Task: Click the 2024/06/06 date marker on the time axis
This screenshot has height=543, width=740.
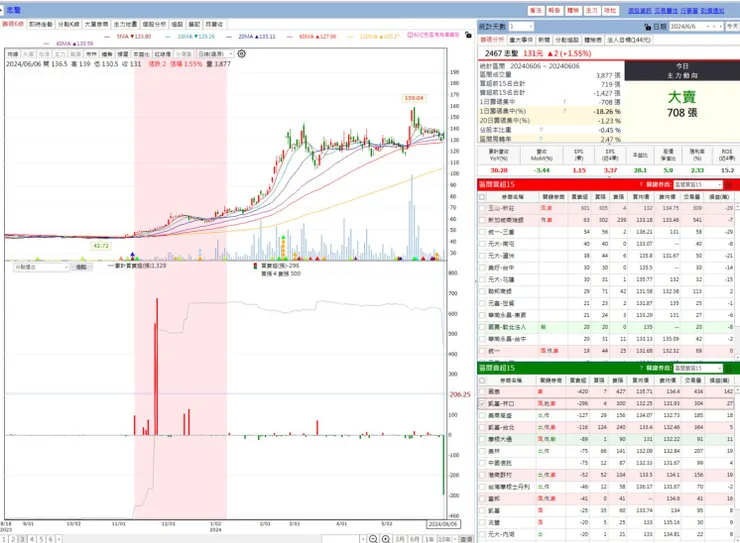Action: (x=443, y=524)
